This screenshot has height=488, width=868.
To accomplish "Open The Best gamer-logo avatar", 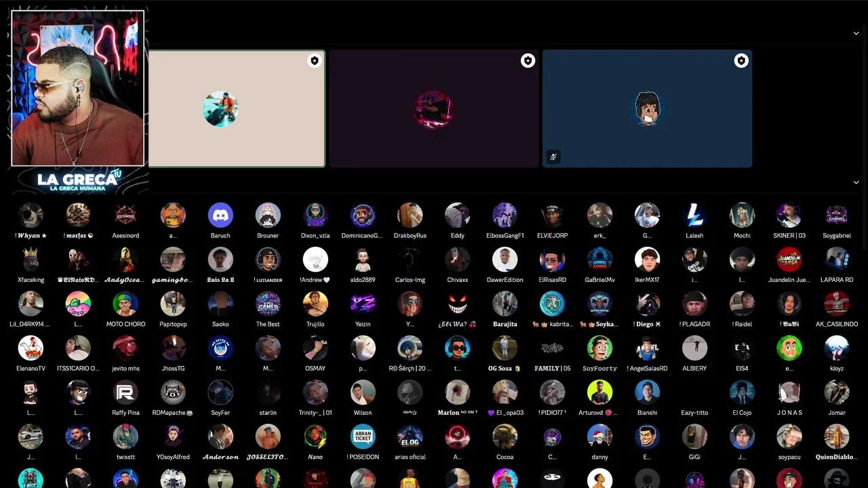I will pos(268,304).
